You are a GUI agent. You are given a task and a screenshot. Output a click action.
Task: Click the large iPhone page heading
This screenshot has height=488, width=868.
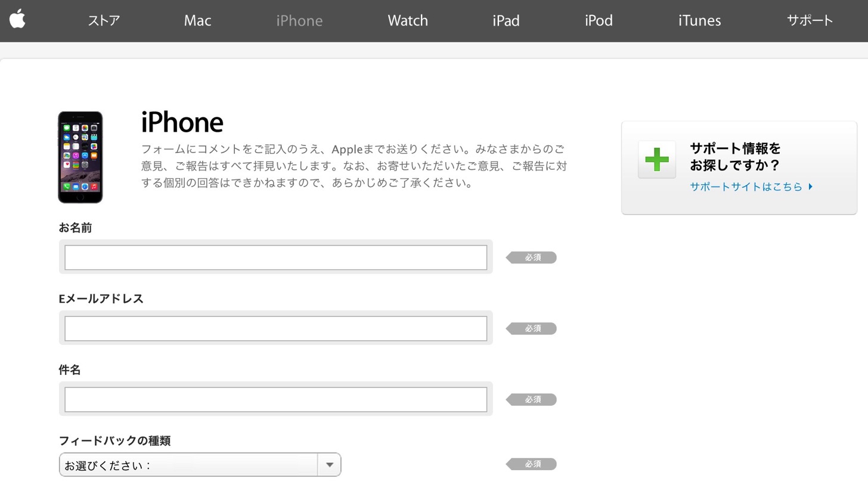182,122
